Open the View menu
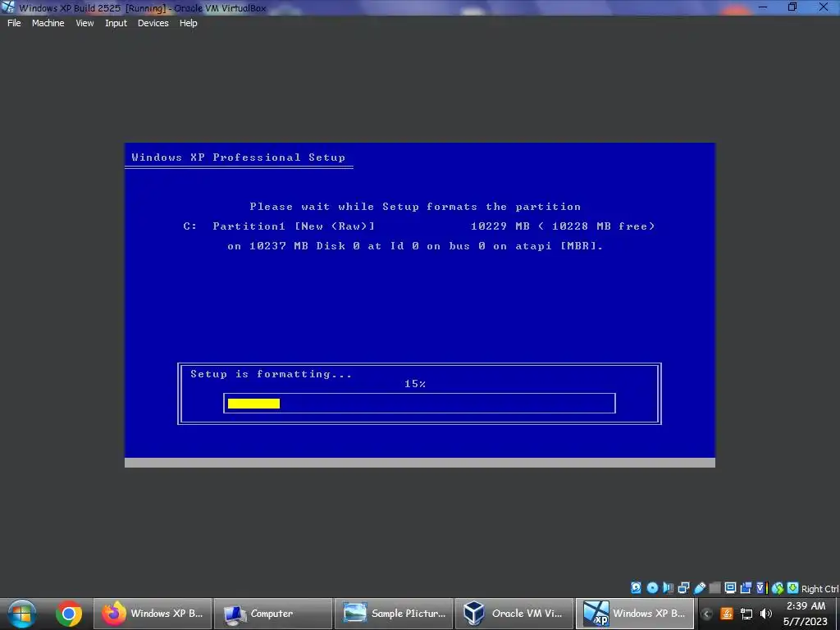Image resolution: width=840 pixels, height=630 pixels. [x=84, y=23]
